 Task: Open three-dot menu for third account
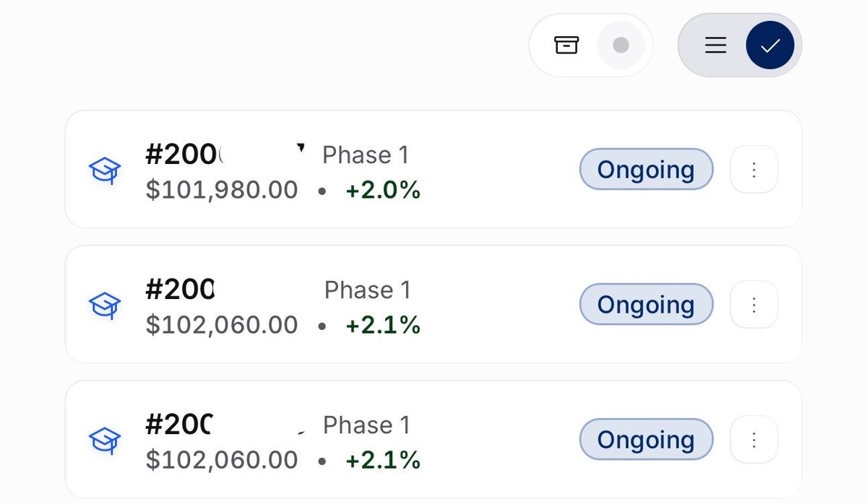tap(754, 440)
